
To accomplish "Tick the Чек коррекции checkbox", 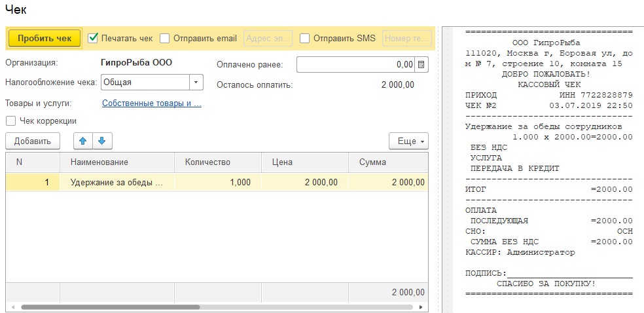I will tap(10, 121).
